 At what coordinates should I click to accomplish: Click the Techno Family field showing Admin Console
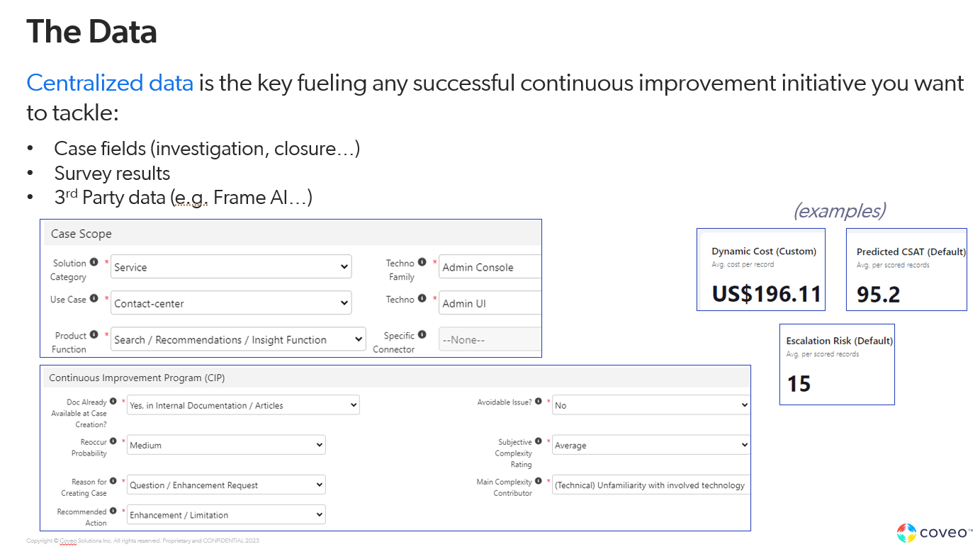[x=490, y=267]
